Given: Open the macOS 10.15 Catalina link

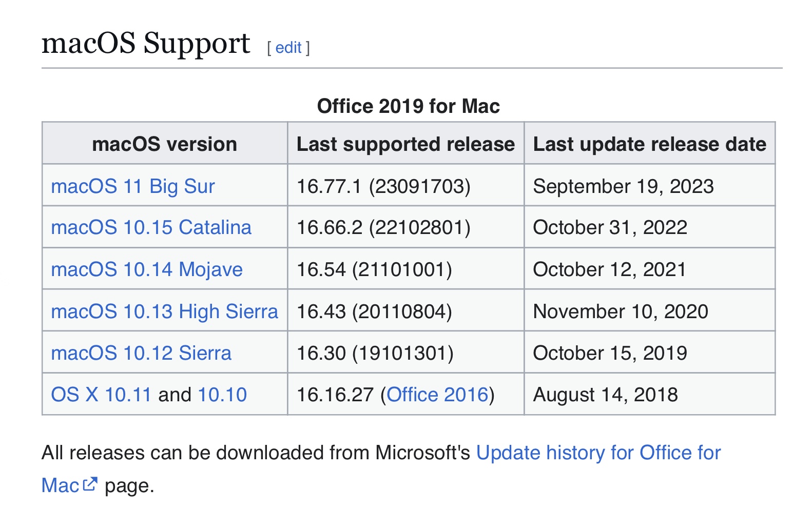Looking at the screenshot, I should [x=151, y=227].
